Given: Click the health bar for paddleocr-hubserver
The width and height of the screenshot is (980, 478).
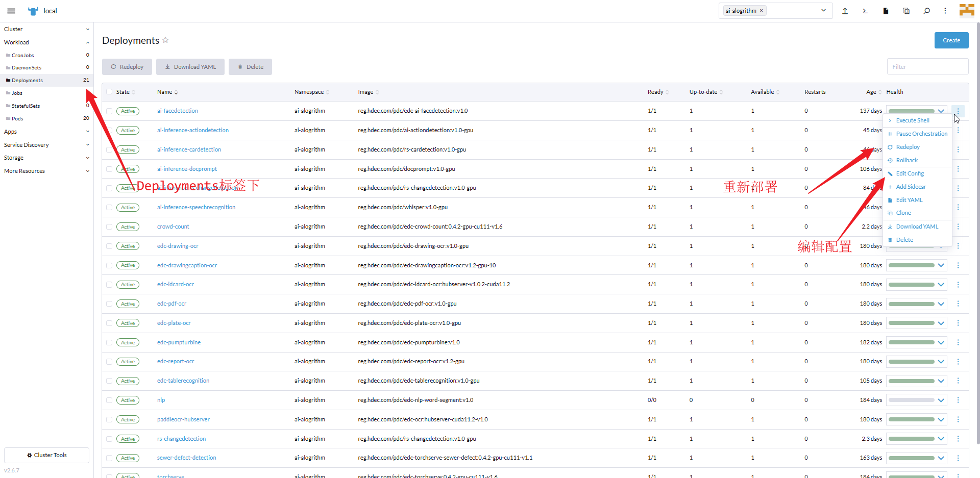Looking at the screenshot, I should 911,419.
